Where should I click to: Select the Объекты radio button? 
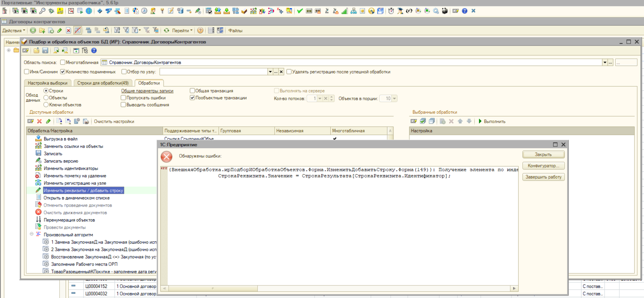46,98
